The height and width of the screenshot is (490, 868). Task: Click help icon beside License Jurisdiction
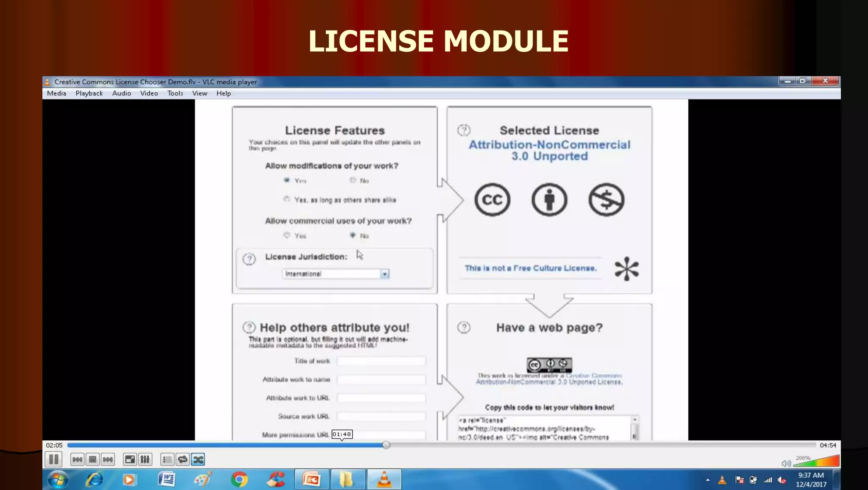pyautogui.click(x=249, y=259)
